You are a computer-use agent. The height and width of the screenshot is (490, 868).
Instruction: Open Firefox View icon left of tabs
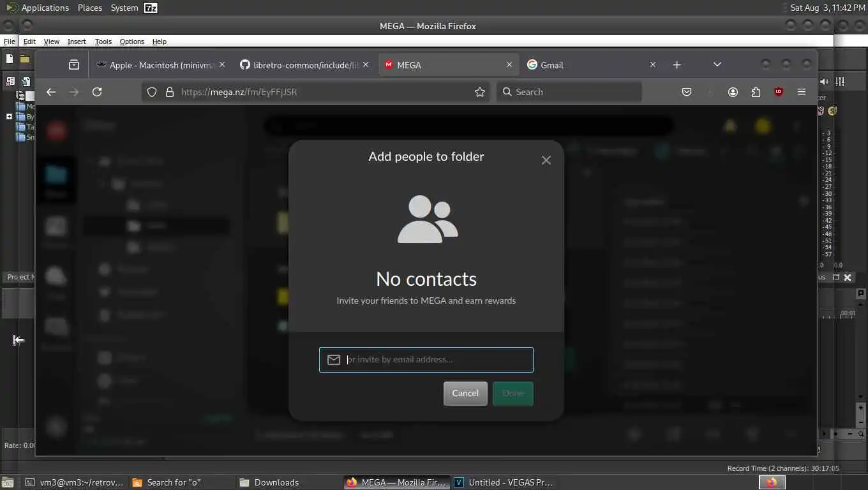click(74, 64)
